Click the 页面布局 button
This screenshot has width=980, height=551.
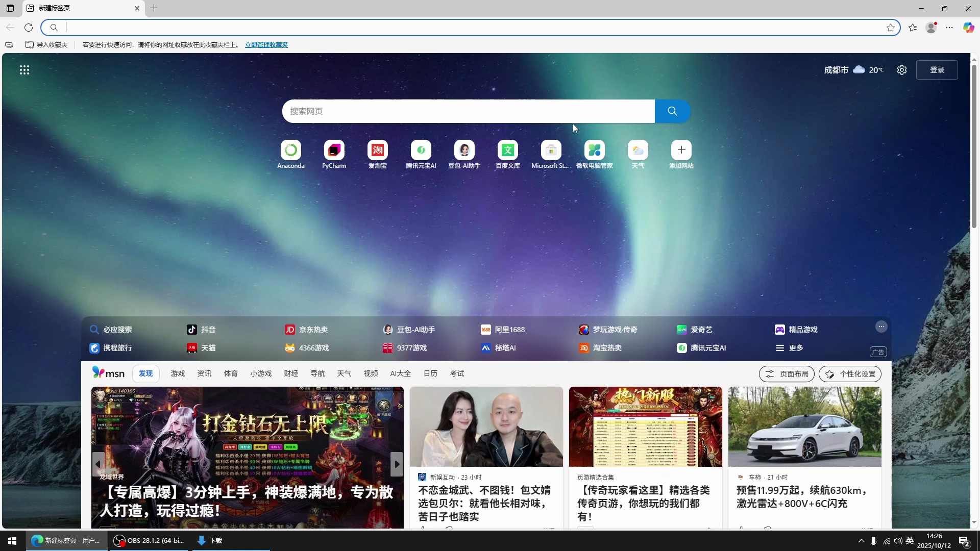787,374
